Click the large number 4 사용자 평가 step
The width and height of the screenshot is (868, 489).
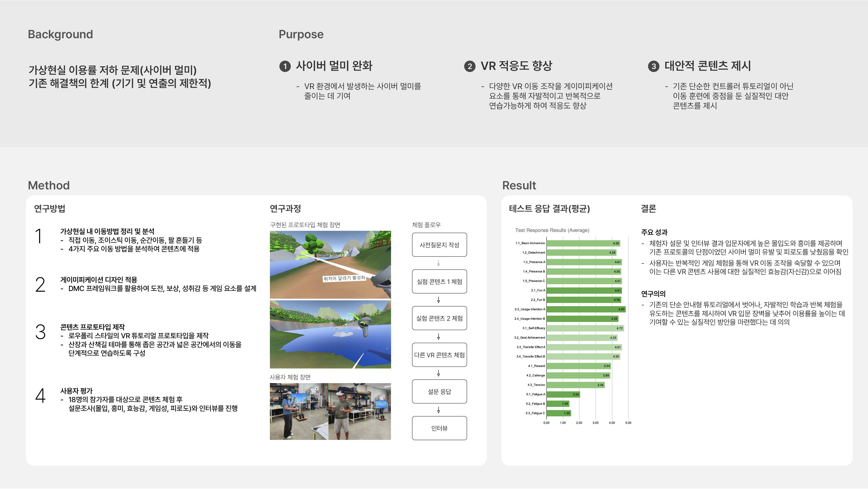(40, 396)
